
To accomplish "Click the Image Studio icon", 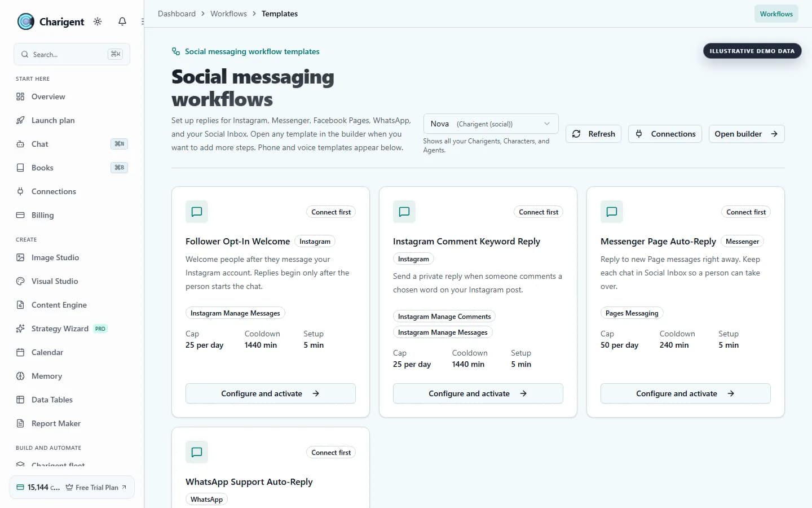I will coord(20,257).
